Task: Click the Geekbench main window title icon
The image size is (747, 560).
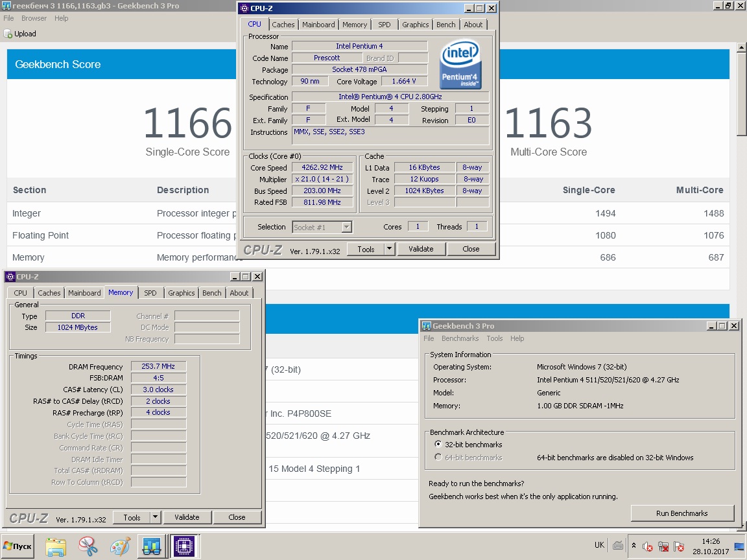Action: pos(6,6)
